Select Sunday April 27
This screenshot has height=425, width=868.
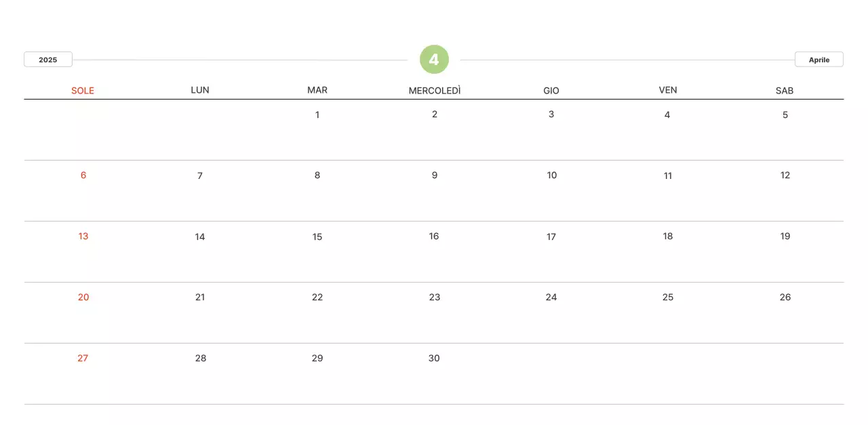tap(83, 358)
